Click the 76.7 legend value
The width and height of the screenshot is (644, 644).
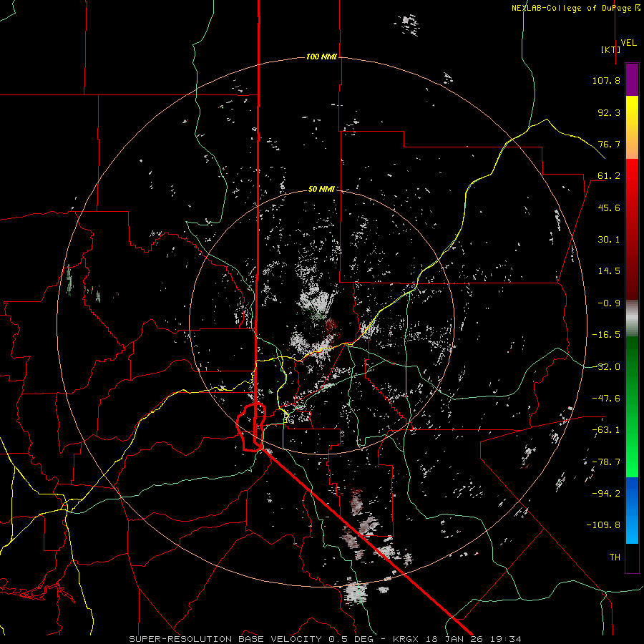tap(609, 144)
